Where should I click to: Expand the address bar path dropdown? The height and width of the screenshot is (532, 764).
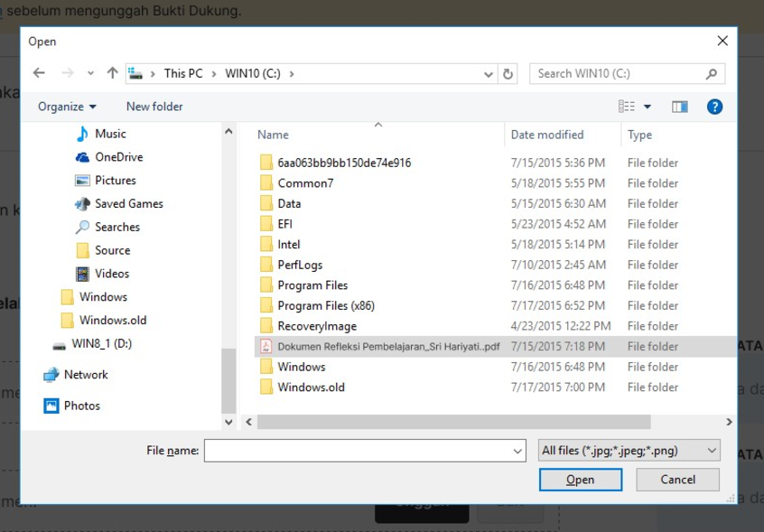pyautogui.click(x=489, y=74)
